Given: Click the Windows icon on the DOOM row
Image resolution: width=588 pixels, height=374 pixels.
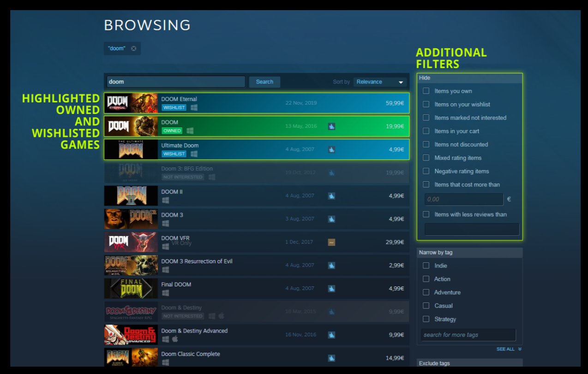Looking at the screenshot, I should tap(190, 131).
